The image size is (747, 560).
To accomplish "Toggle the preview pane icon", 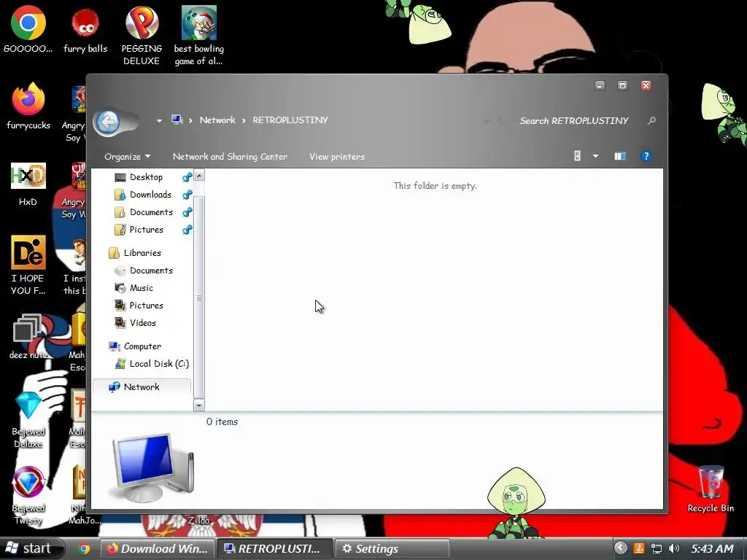I will pyautogui.click(x=620, y=156).
